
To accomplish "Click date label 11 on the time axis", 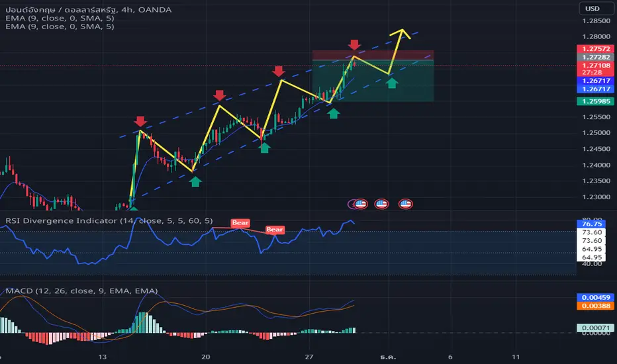I will point(516,357).
